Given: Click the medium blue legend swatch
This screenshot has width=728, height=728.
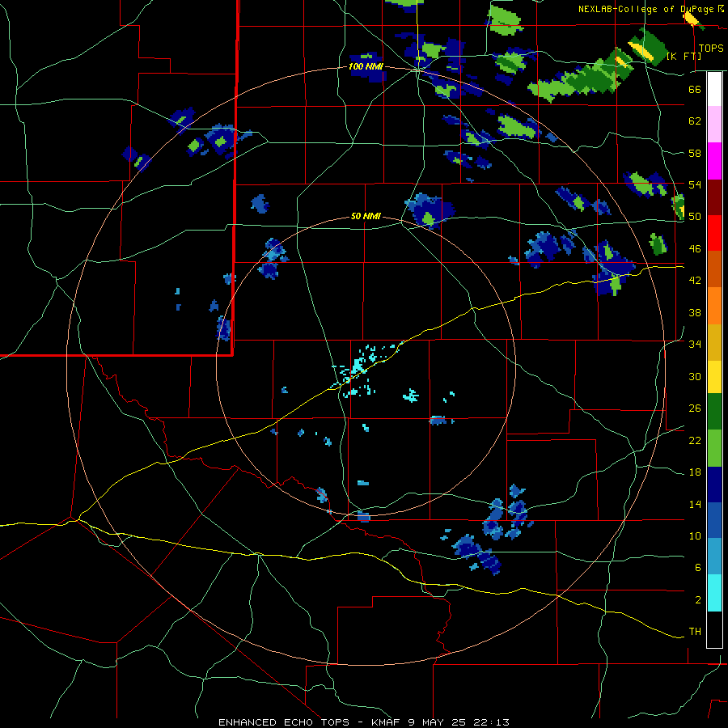Looking at the screenshot, I should click(714, 521).
